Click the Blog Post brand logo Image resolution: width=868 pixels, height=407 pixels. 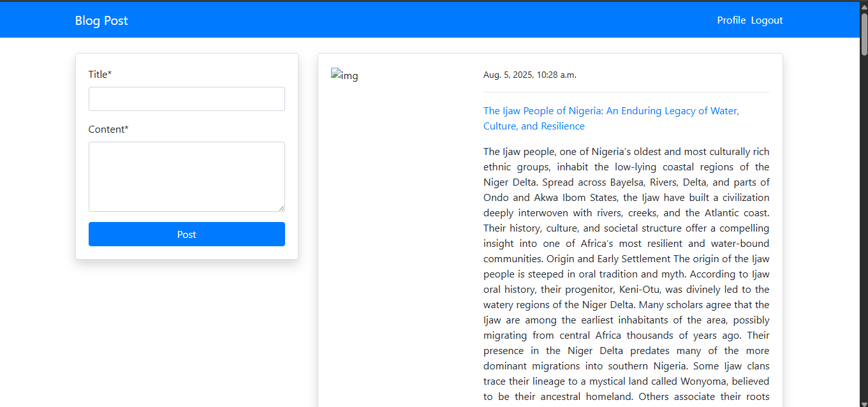point(101,20)
